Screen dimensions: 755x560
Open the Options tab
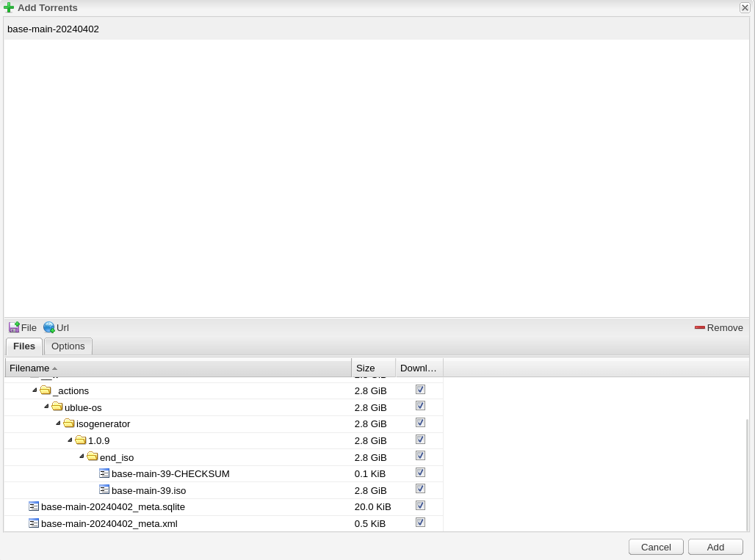pyautogui.click(x=68, y=346)
